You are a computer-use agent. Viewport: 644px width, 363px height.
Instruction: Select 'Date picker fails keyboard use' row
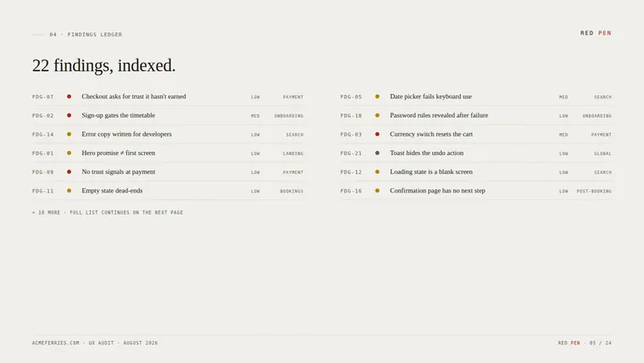475,97
